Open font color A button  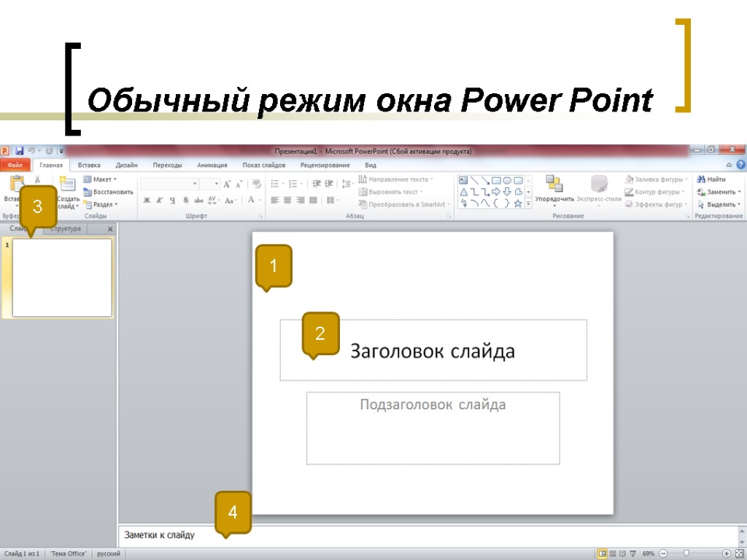255,201
